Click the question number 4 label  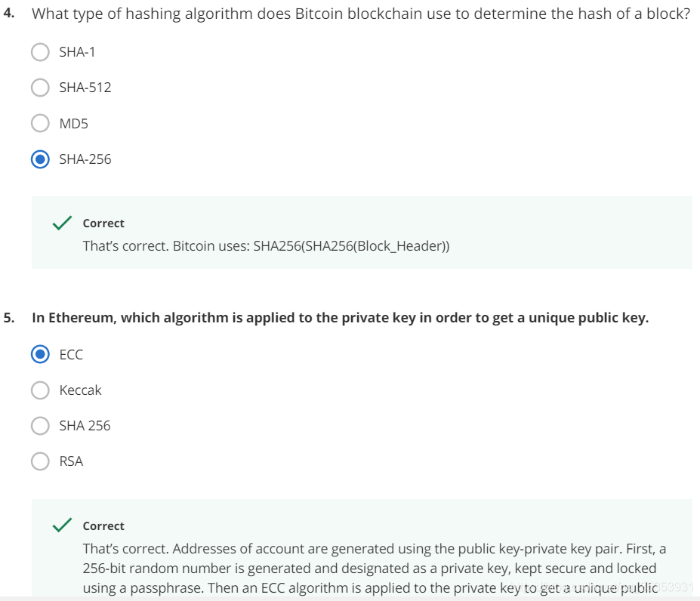[8, 15]
